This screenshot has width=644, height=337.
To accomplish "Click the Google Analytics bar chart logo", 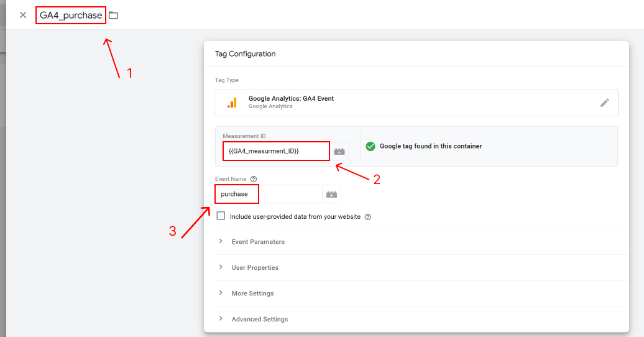I will (232, 103).
